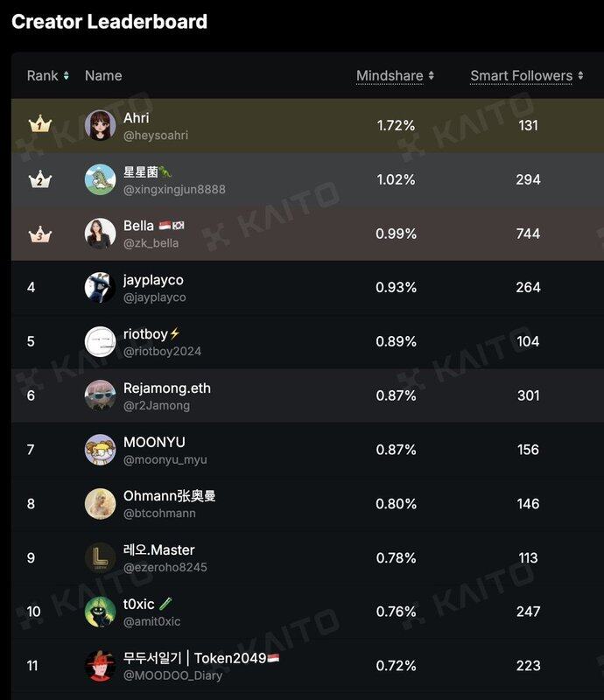The height and width of the screenshot is (700, 604).
Task: Click the silver second-place crown icon
Action: (x=39, y=179)
